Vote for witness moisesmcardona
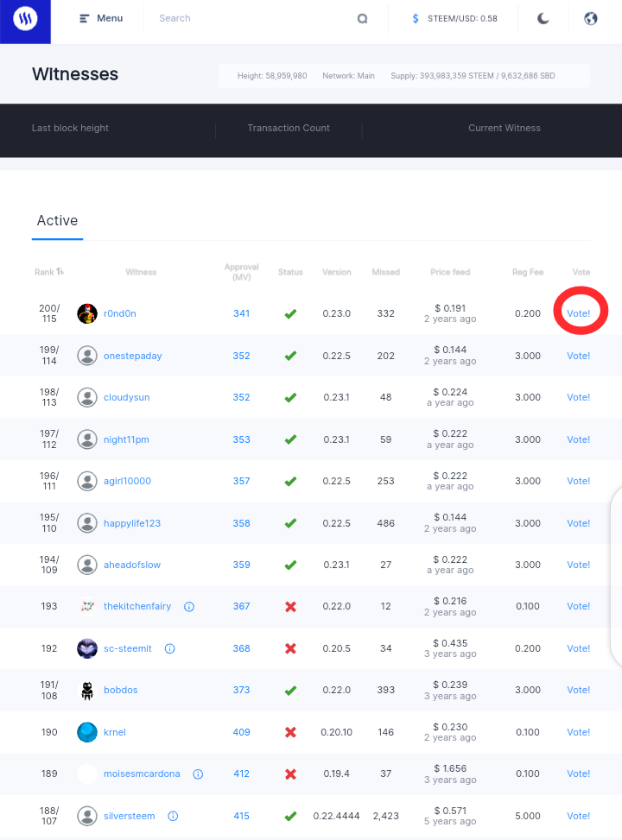Image resolution: width=622 pixels, height=840 pixels. coord(579,774)
